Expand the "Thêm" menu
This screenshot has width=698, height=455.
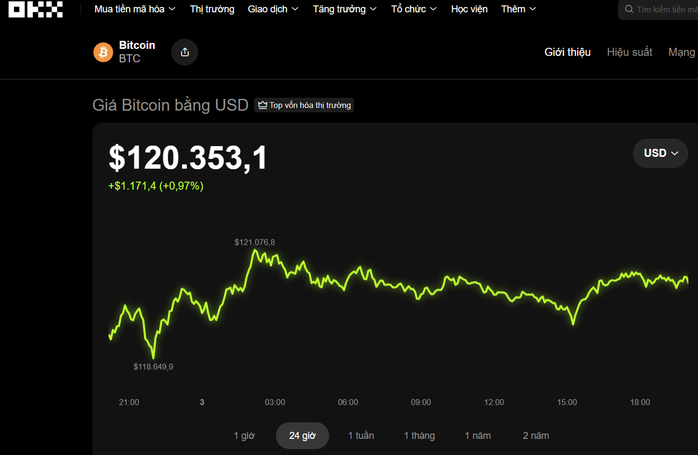tap(518, 9)
